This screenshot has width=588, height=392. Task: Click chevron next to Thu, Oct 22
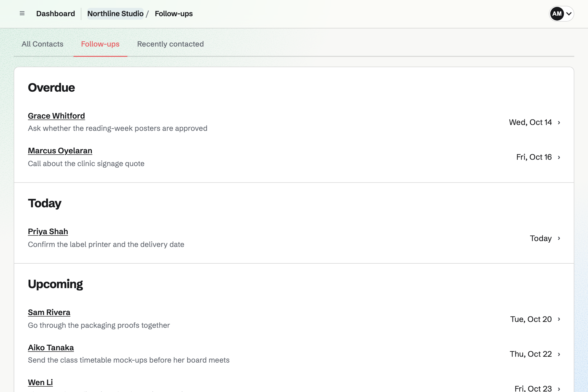pos(559,354)
